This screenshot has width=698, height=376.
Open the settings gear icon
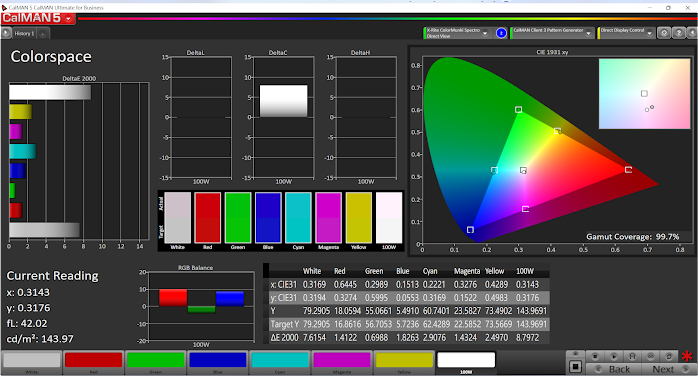pos(664,33)
